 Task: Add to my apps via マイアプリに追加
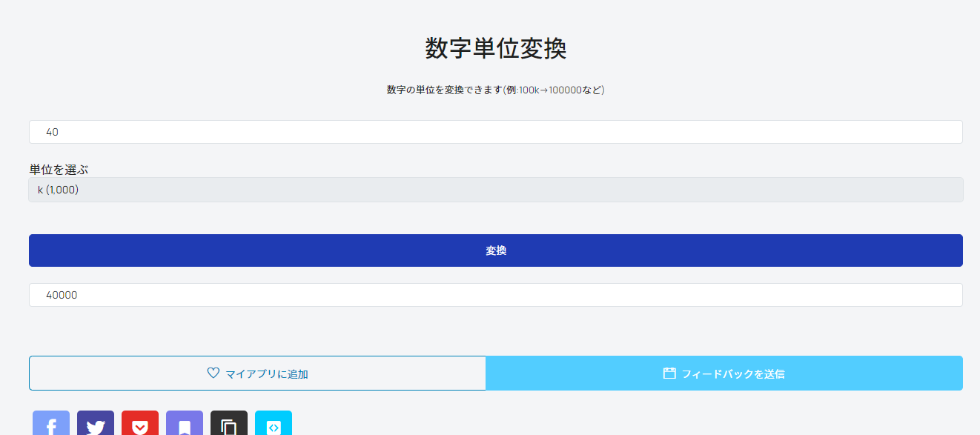(257, 373)
